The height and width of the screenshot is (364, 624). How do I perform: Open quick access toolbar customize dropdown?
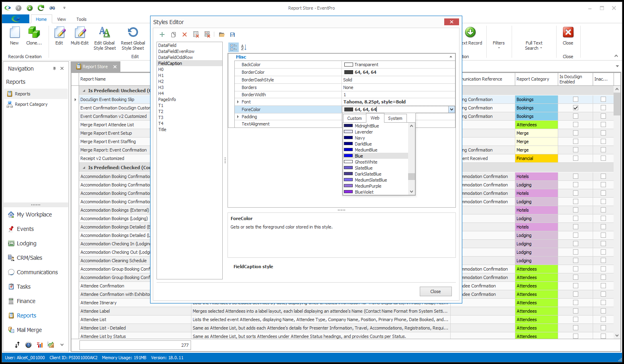[x=64, y=8]
